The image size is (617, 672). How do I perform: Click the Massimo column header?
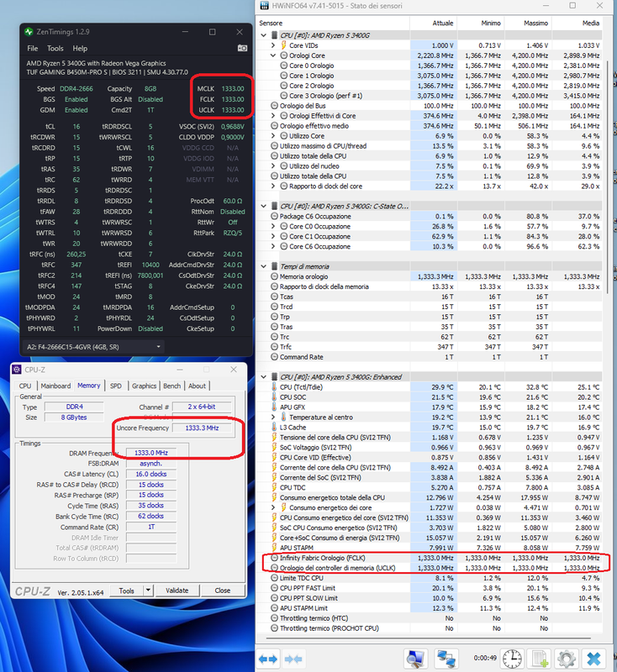pyautogui.click(x=528, y=23)
